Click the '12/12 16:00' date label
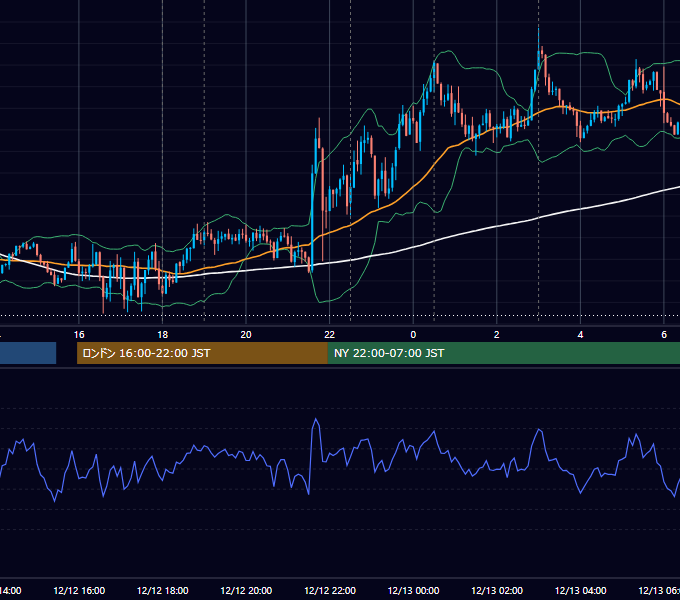680x600 pixels. tap(79, 590)
